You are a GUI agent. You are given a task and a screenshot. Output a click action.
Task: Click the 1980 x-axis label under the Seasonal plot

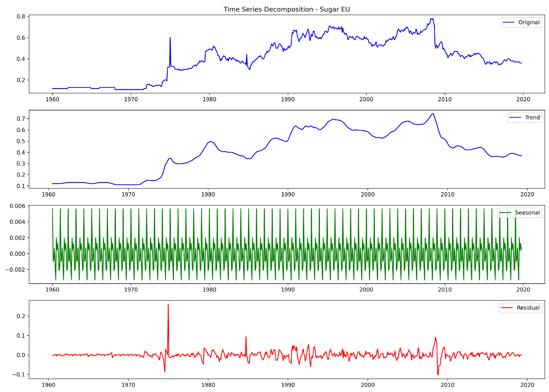pos(209,290)
